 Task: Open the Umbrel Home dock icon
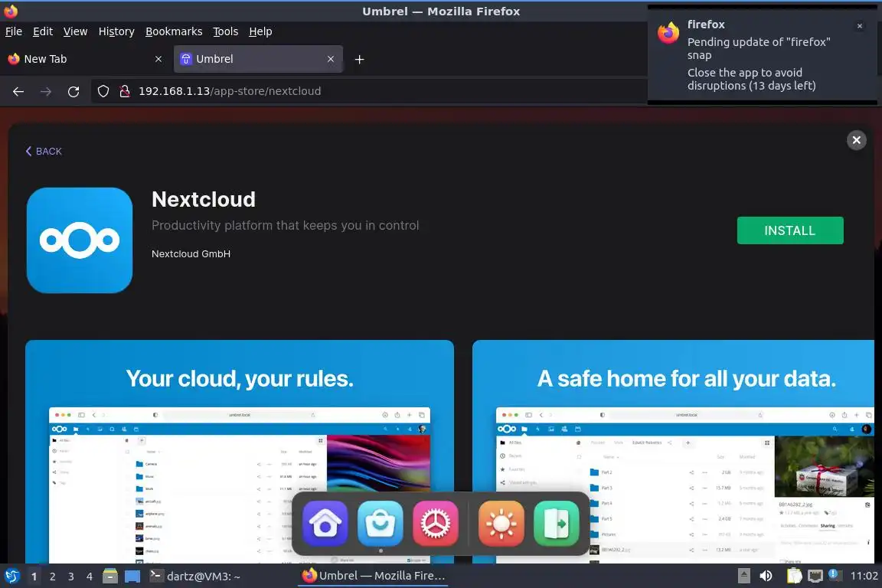point(325,524)
